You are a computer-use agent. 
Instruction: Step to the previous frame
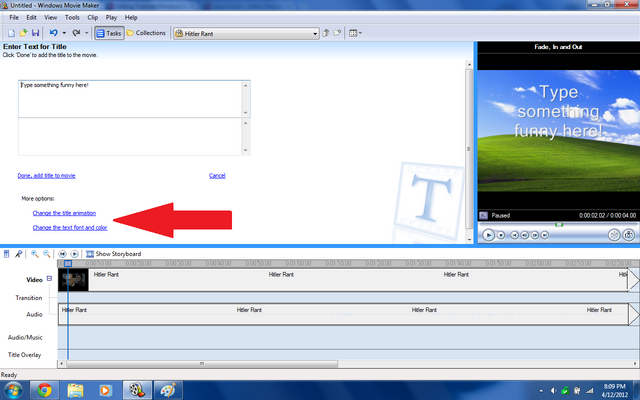point(524,235)
